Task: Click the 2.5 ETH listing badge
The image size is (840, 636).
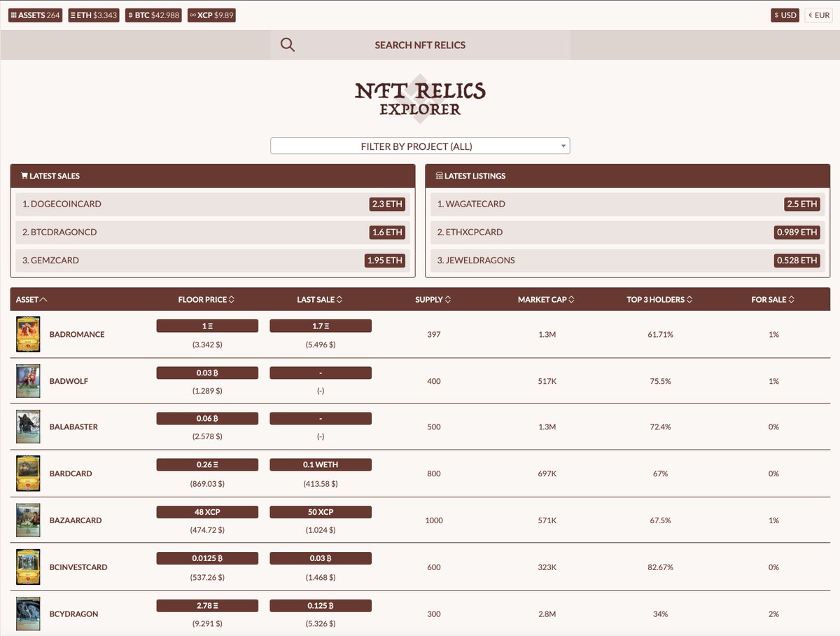Action: 802,204
